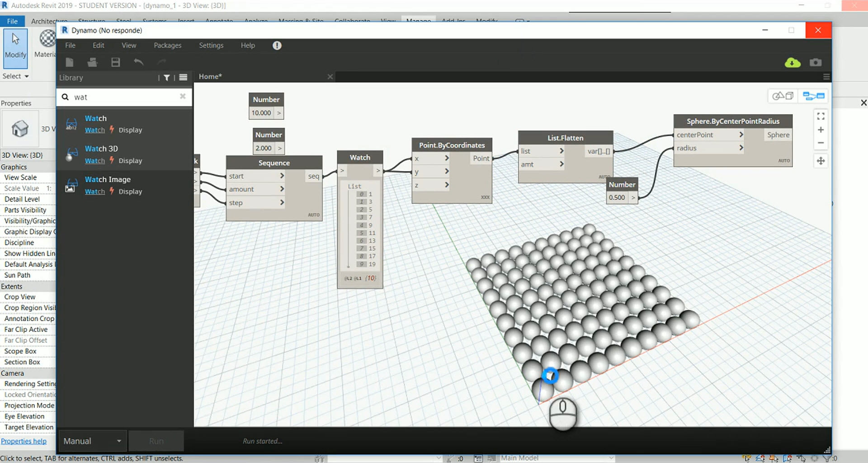This screenshot has height=463, width=868.
Task: Open Dynamo Settings menu
Action: (x=211, y=45)
